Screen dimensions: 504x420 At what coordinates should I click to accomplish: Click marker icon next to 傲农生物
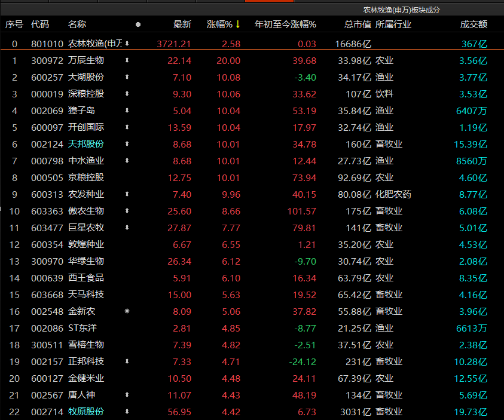(x=127, y=211)
